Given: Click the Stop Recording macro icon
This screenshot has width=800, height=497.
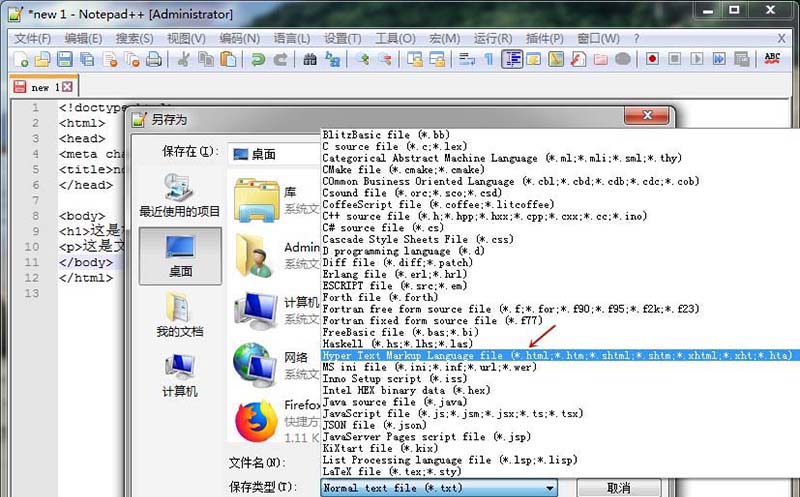Looking at the screenshot, I should point(674,59).
